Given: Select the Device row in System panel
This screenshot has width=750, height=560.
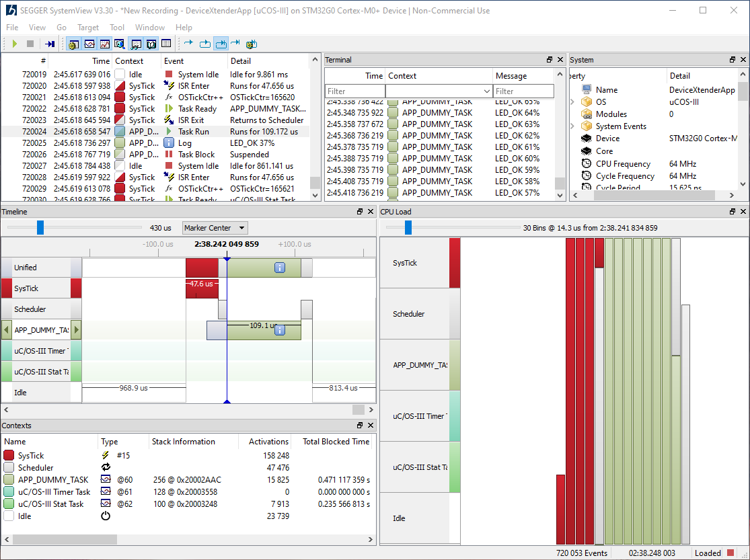Looking at the screenshot, I should click(654, 138).
